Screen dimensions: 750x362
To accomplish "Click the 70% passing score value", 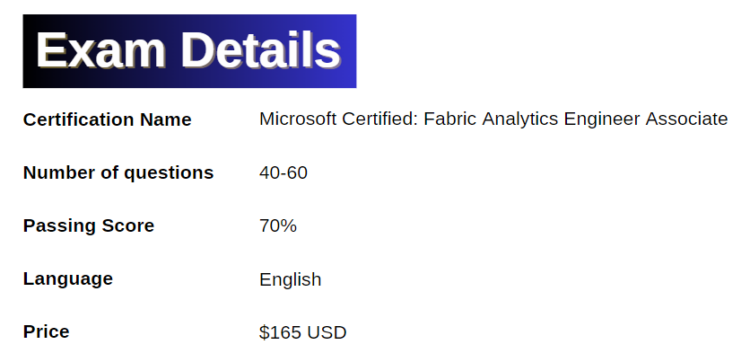I will tap(278, 226).
